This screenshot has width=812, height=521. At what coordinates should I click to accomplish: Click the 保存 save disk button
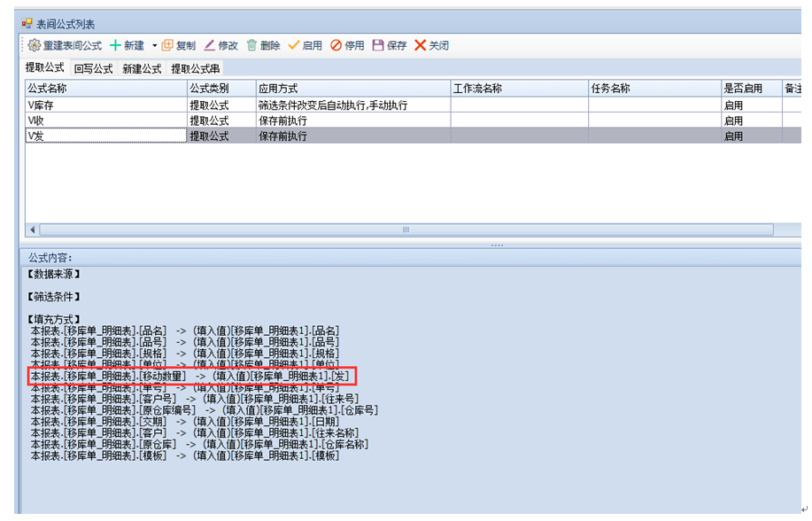pos(389,45)
